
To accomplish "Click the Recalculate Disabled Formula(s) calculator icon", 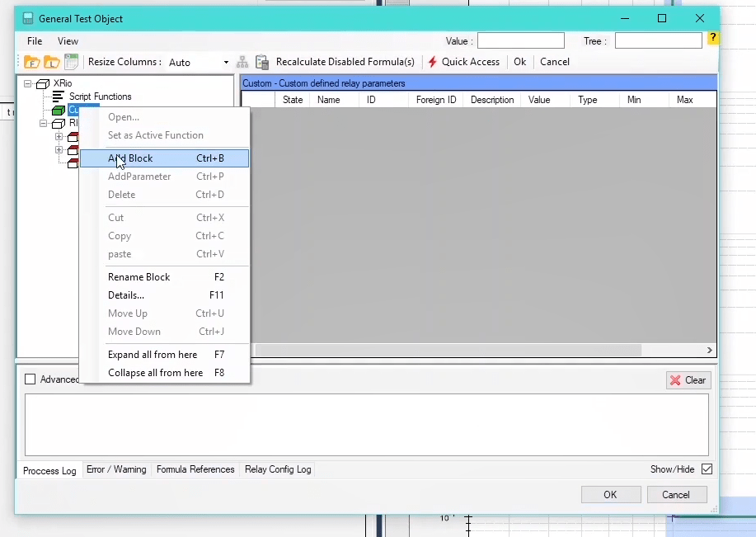I will tap(262, 62).
